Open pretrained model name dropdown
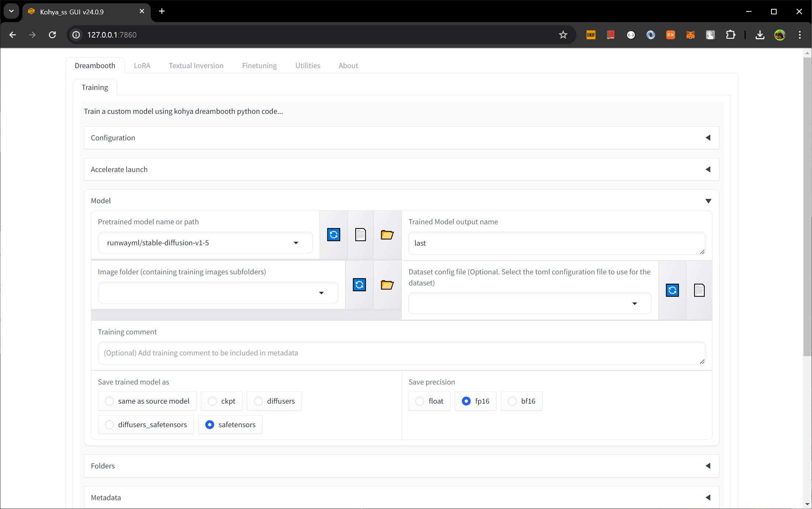This screenshot has width=812, height=509. [296, 243]
